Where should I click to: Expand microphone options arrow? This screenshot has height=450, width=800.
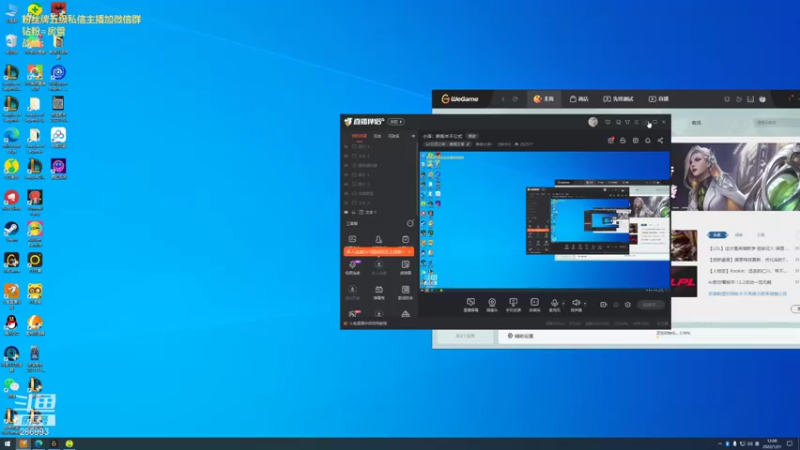click(563, 304)
